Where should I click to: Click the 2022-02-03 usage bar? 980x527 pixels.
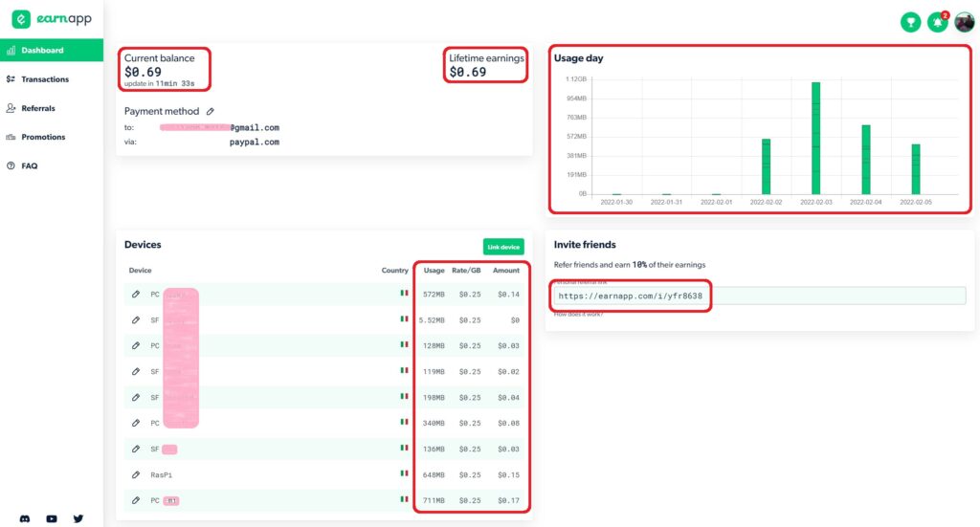point(815,138)
